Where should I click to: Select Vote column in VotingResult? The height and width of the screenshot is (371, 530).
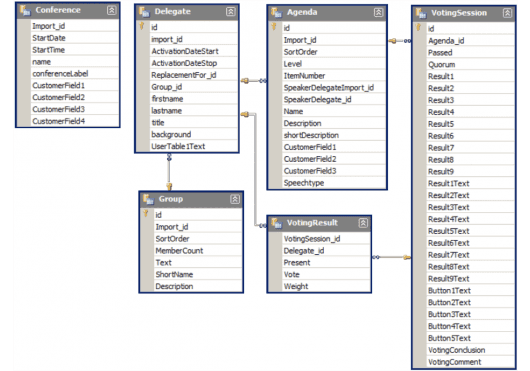click(326, 274)
